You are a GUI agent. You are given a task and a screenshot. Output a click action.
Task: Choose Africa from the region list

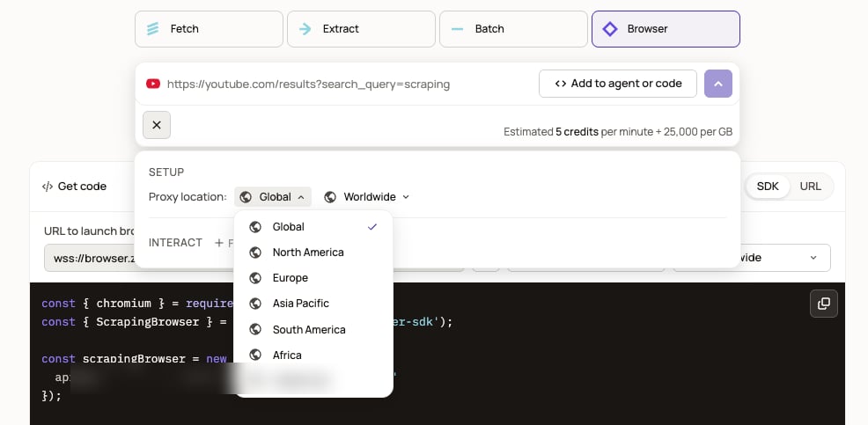click(x=313, y=355)
